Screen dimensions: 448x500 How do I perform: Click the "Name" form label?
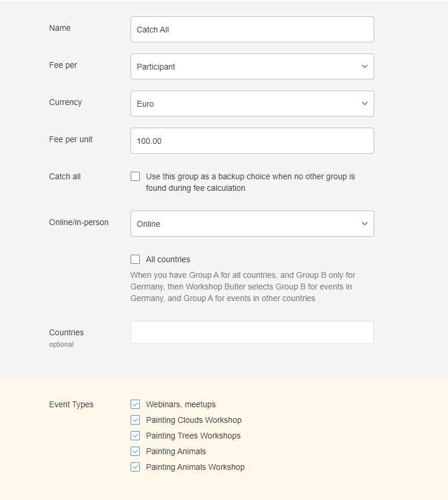tap(60, 28)
